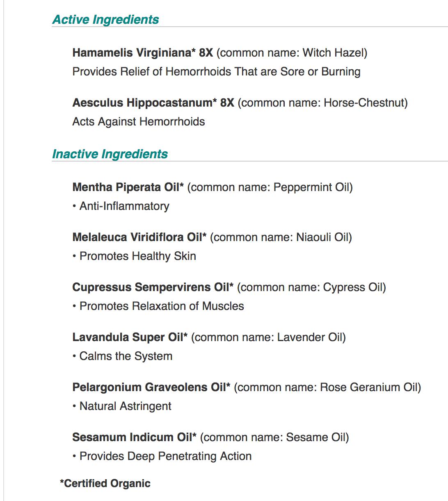The height and width of the screenshot is (501, 448).
Task: Select Pelargonium Graveolens Oil ingredient name
Action: (x=151, y=387)
